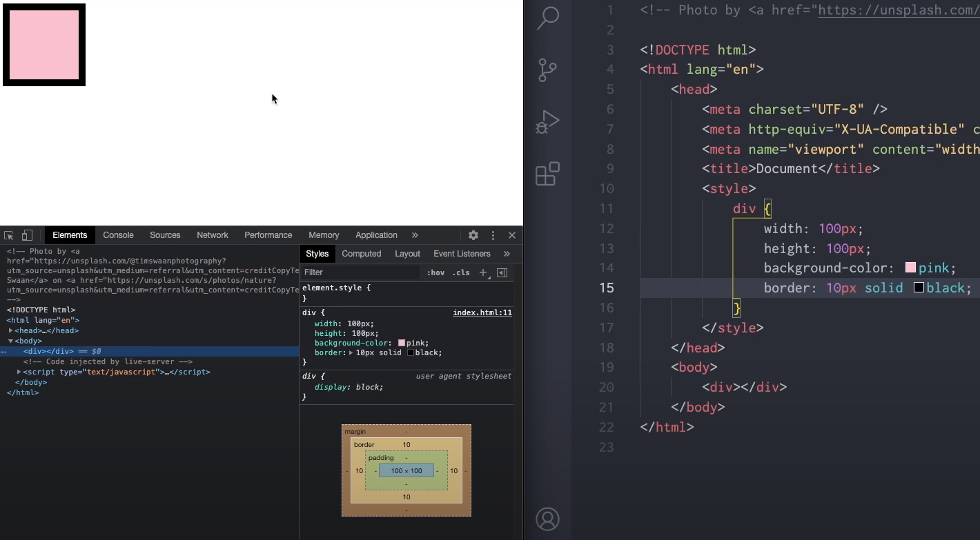Image resolution: width=980 pixels, height=540 pixels.
Task: Click the display: block user agent declaration
Action: pos(349,387)
